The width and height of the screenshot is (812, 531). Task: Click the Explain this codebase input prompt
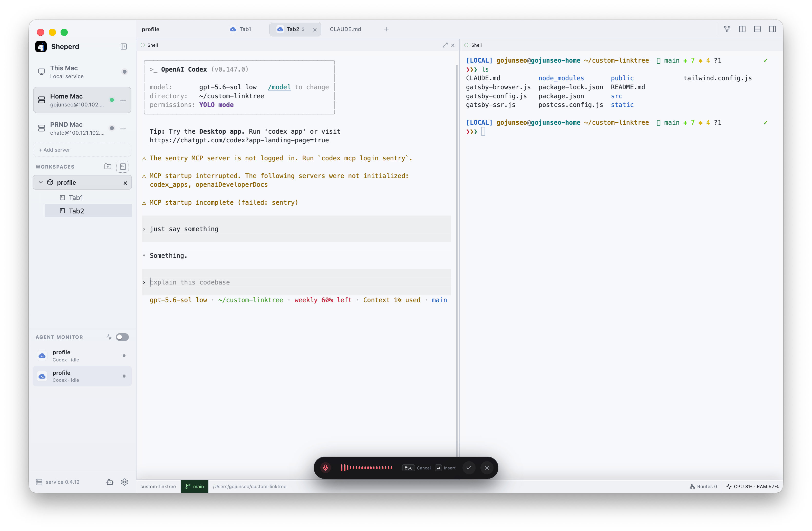[x=296, y=282]
